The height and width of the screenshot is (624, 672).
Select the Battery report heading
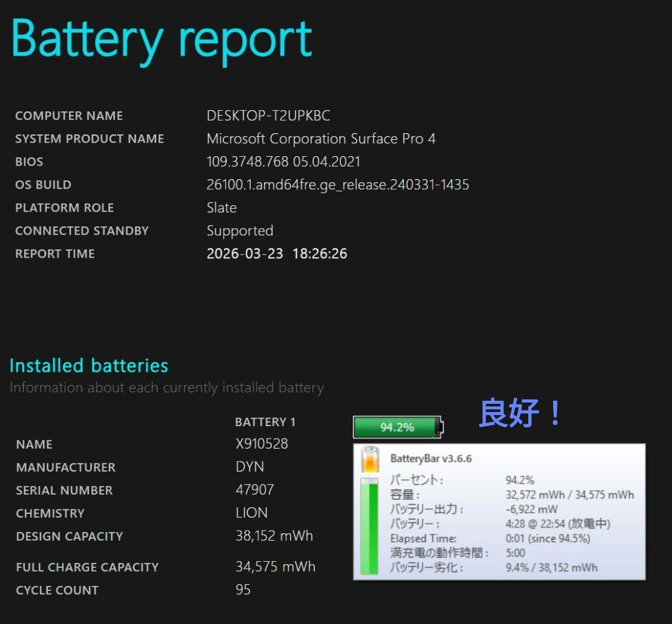coord(162,41)
